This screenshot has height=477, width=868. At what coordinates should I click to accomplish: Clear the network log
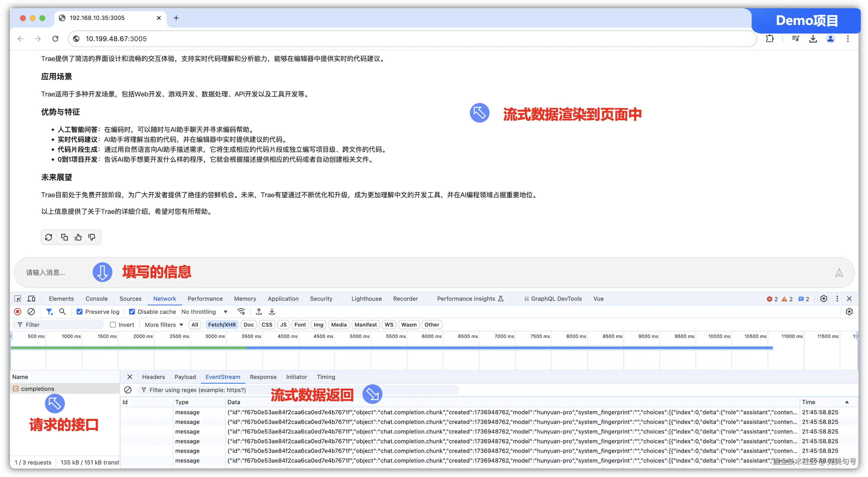click(31, 312)
